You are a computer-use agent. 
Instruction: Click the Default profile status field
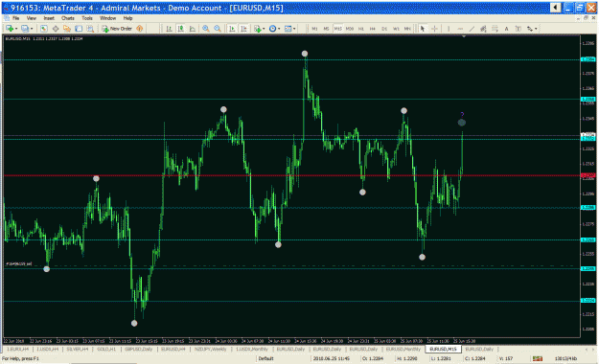(x=265, y=358)
